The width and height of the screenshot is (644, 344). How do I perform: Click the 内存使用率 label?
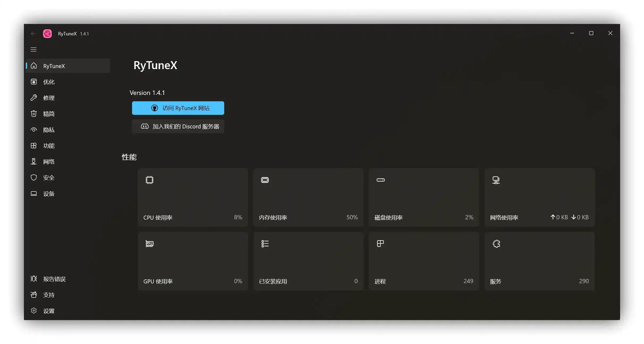pyautogui.click(x=273, y=217)
